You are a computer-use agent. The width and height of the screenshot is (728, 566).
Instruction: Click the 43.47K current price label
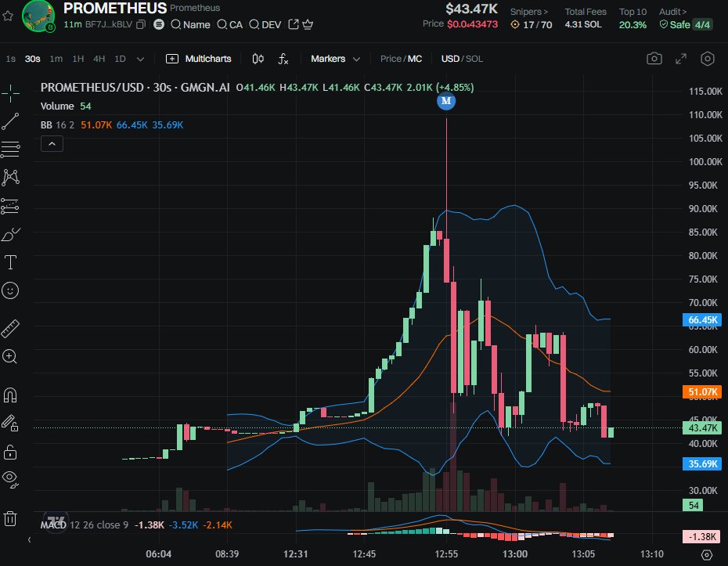(702, 427)
